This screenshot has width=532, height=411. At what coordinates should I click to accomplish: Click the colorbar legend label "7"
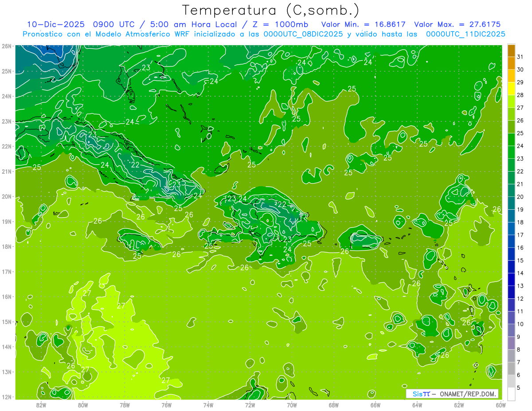tap(519, 362)
